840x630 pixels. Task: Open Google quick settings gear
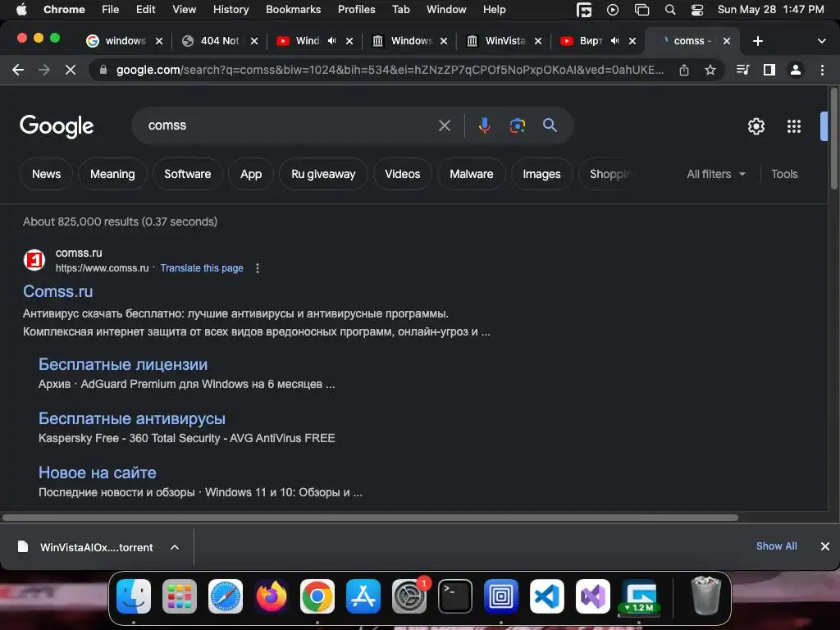pyautogui.click(x=756, y=126)
